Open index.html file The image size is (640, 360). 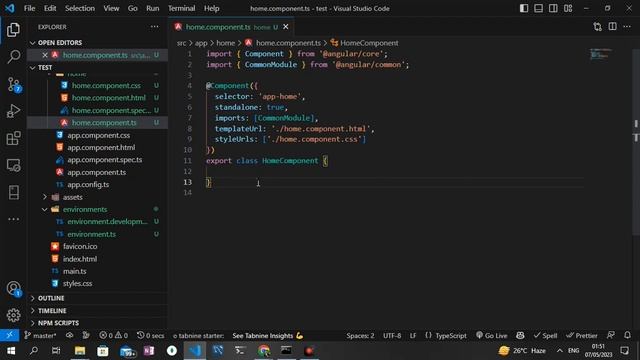(80, 259)
